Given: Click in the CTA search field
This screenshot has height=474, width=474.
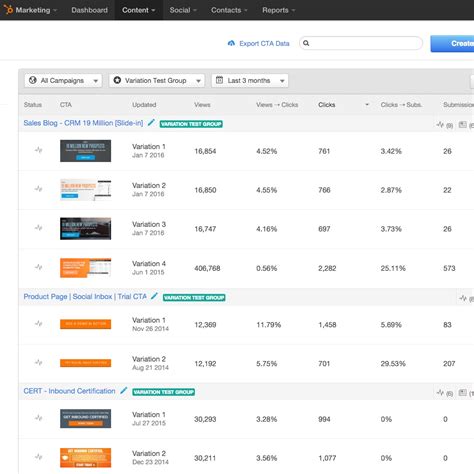Looking at the screenshot, I should tap(361, 43).
